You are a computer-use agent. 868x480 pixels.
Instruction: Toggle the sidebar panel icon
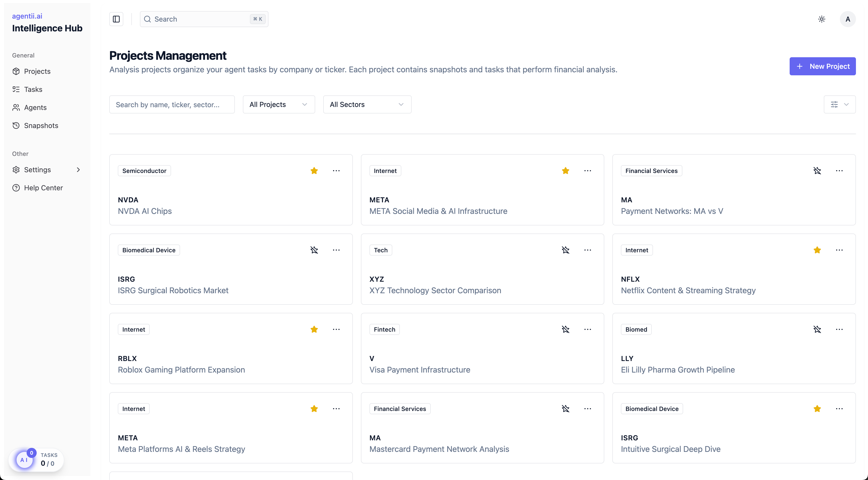(x=116, y=19)
